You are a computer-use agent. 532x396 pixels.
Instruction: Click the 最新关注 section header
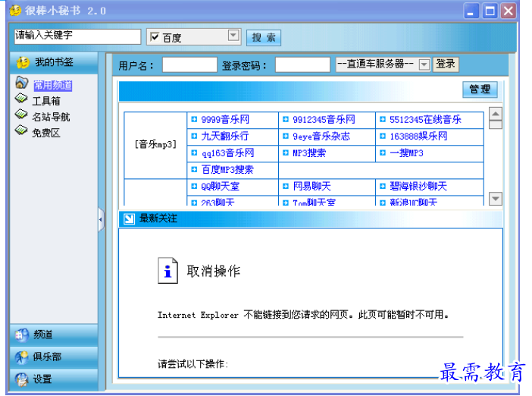tap(311, 218)
